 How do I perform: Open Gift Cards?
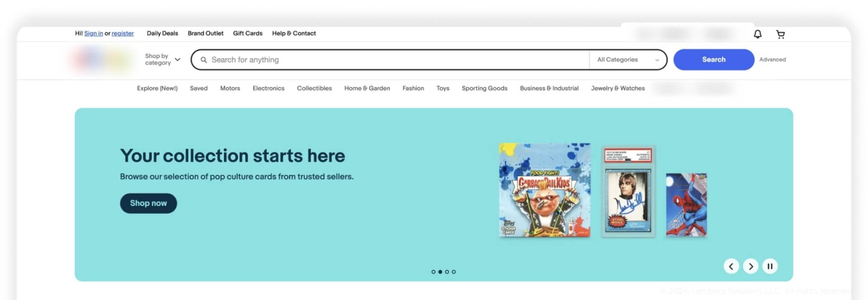coord(248,33)
